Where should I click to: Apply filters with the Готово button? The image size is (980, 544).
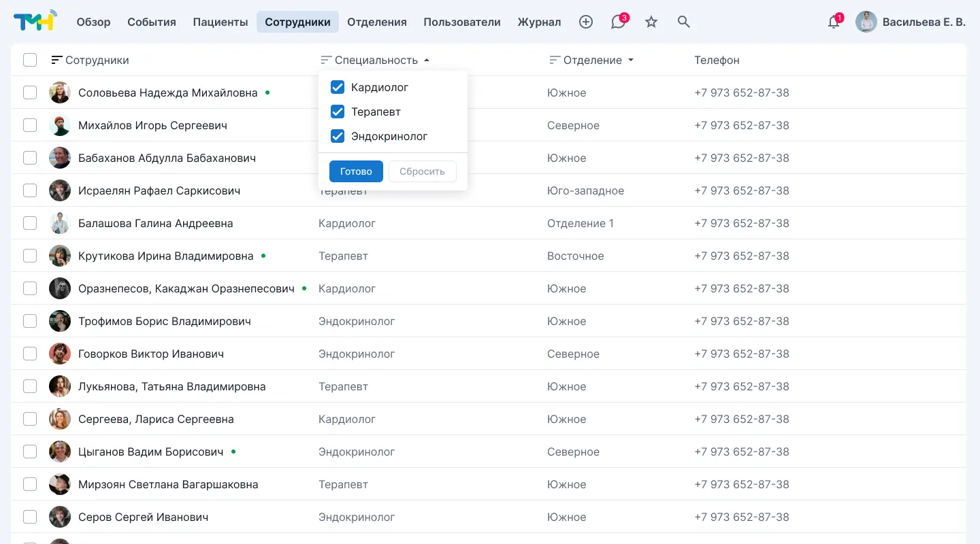click(356, 171)
